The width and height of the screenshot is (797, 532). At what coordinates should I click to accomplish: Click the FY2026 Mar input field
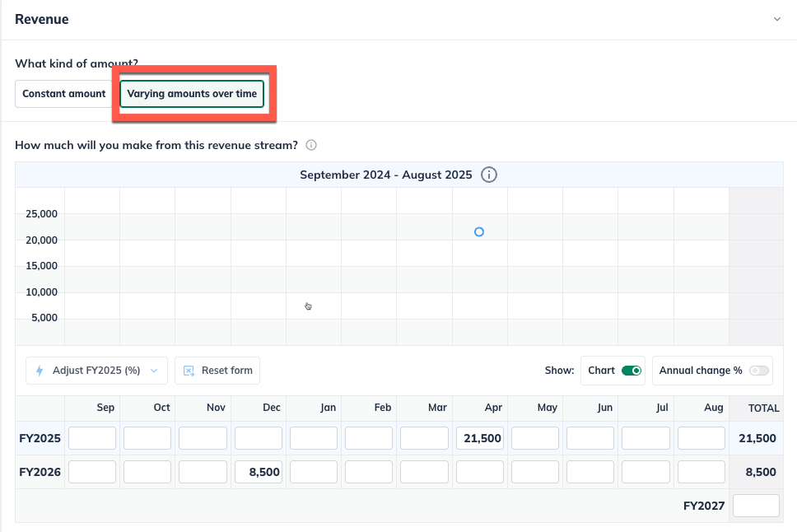pyautogui.click(x=424, y=472)
